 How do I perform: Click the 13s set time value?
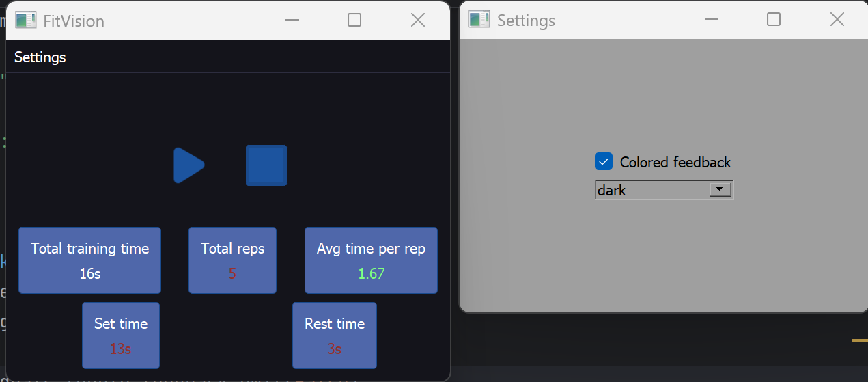121,349
